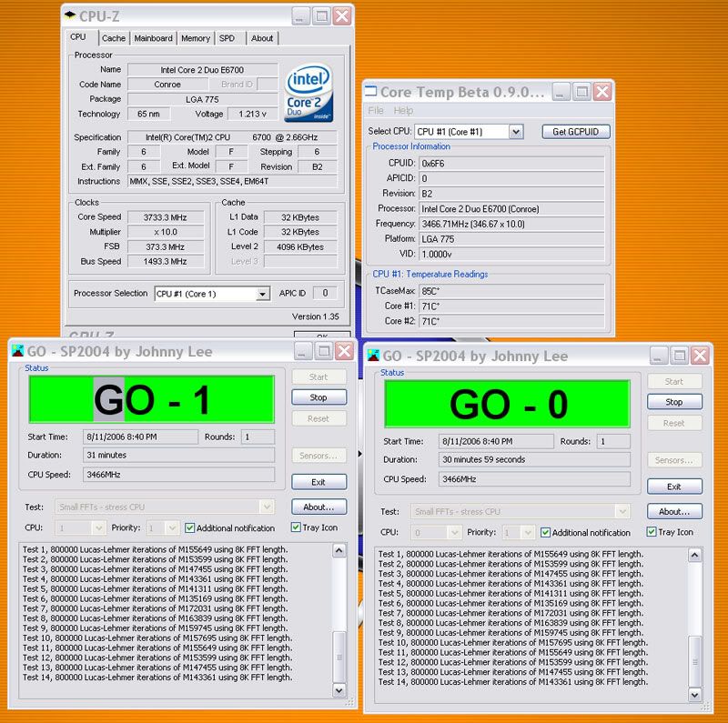Expand the Test dropdown in GO - 0 window

point(622,512)
